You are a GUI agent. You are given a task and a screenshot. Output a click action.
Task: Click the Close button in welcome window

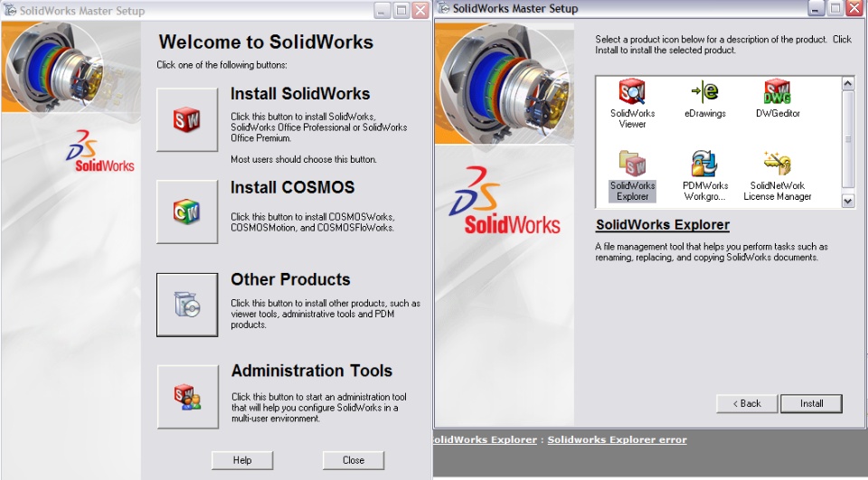pos(354,460)
